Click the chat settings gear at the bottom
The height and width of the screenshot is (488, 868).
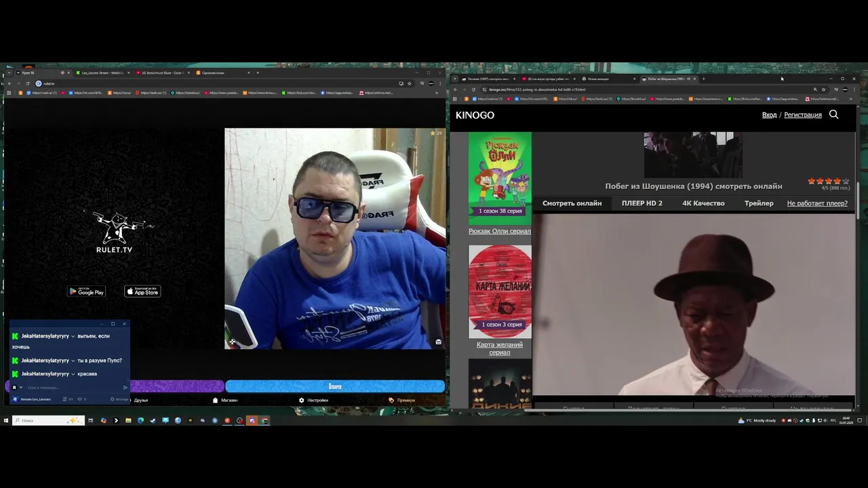[x=113, y=399]
